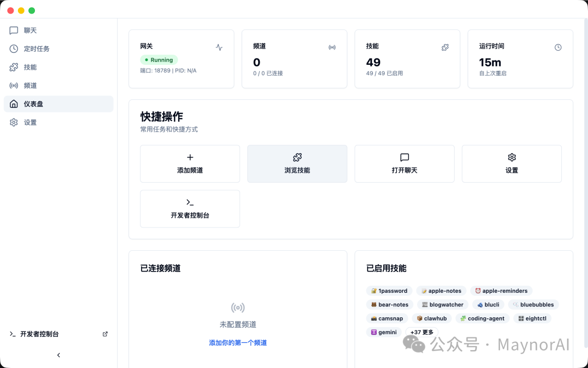
Task: Select the gemini skill chip
Action: tap(384, 332)
